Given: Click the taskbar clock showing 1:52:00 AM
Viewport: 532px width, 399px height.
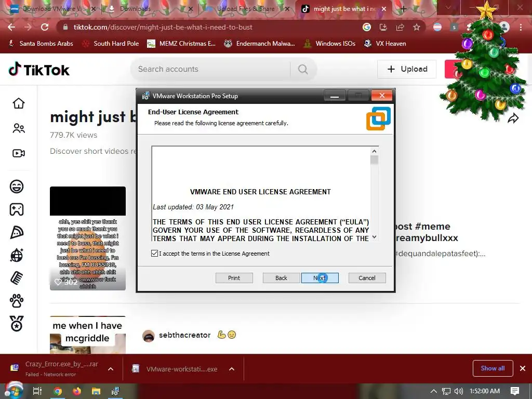Looking at the screenshot, I should [x=485, y=391].
